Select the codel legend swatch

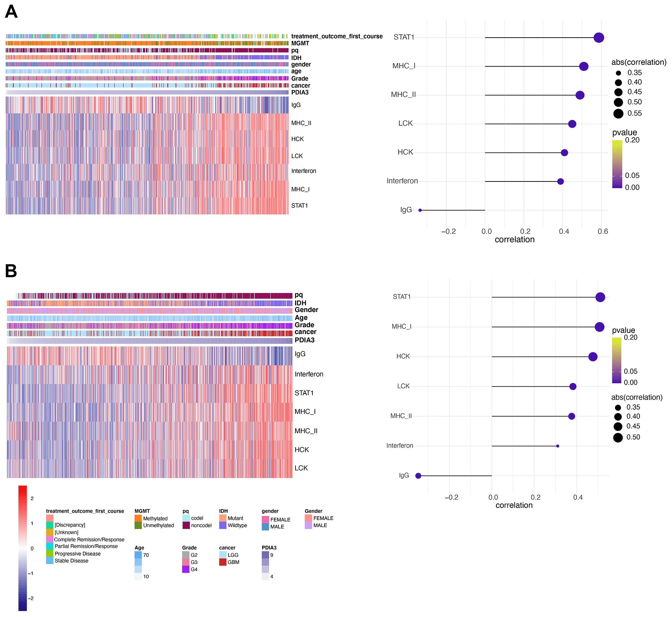[186, 518]
